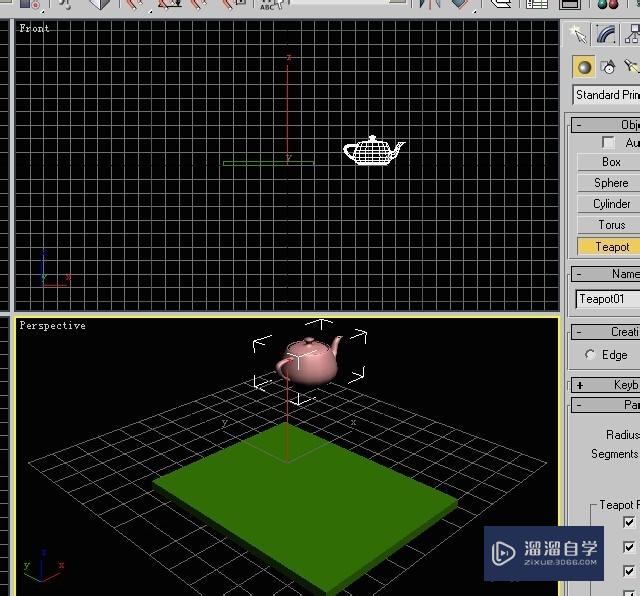The image size is (640, 596).
Task: Click the Front viewport label
Action: [34, 29]
